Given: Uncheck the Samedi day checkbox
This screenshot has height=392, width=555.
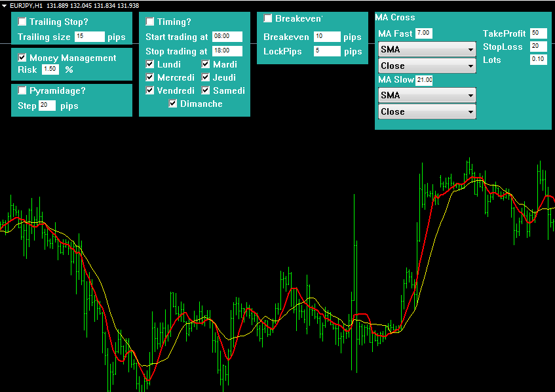Looking at the screenshot, I should coord(206,90).
